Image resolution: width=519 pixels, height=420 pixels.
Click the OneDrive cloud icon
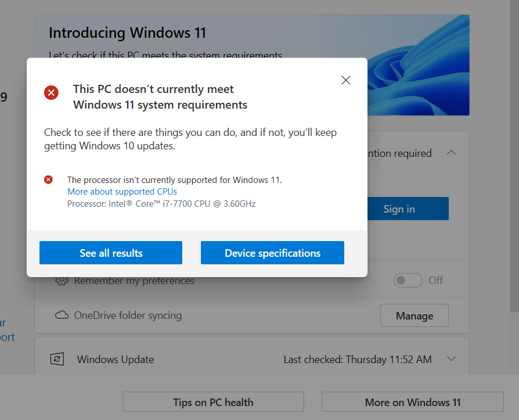(62, 315)
